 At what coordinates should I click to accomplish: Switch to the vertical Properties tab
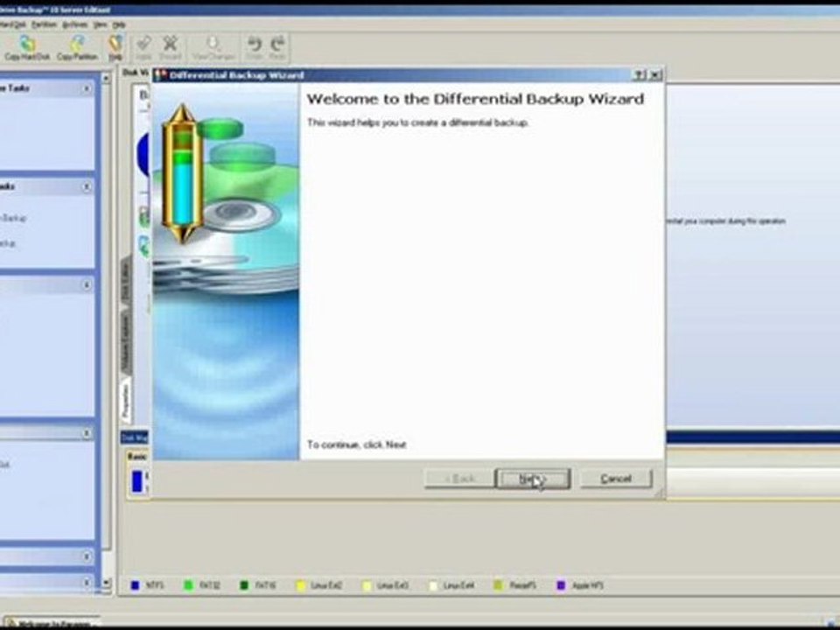tap(126, 401)
